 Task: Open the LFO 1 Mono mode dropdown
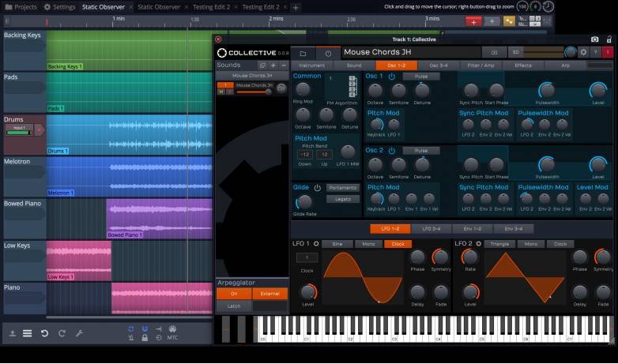[x=368, y=244]
